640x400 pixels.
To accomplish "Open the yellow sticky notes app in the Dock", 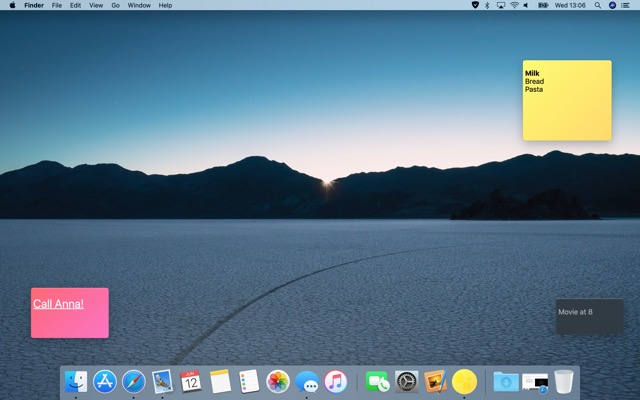I will pos(464,382).
